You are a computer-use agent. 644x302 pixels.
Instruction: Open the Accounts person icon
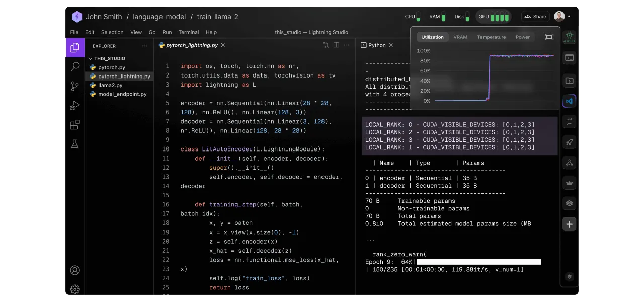(x=75, y=270)
